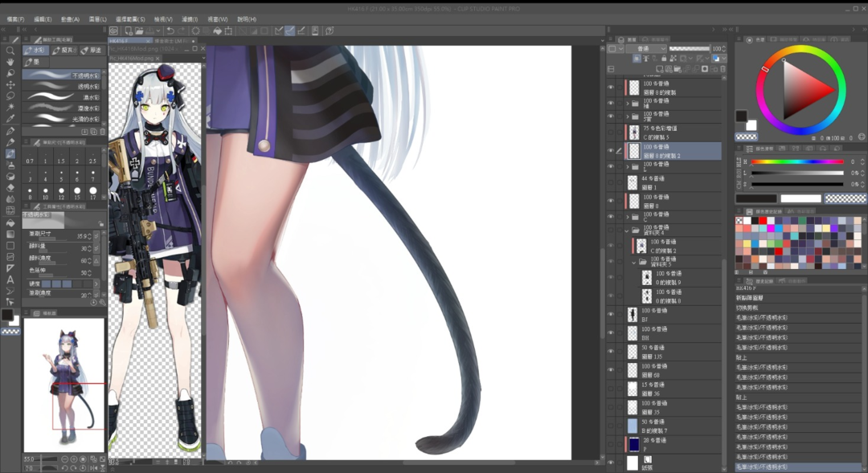Hide the '圖層 8 的複製' layer eye
This screenshot has width=868, height=473.
(x=611, y=88)
